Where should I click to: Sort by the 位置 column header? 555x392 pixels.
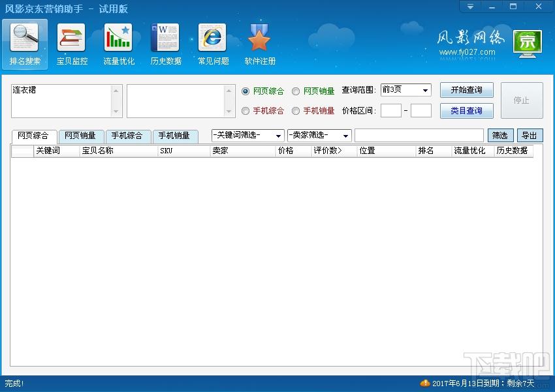click(x=387, y=151)
